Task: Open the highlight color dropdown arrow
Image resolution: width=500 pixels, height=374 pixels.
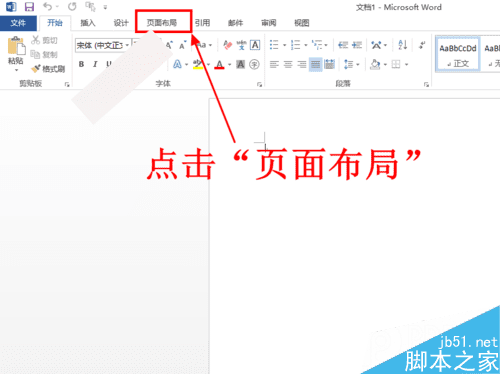Action: click(x=208, y=65)
